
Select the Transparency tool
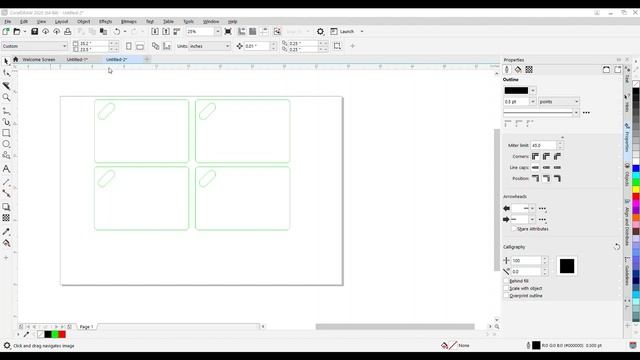pyautogui.click(x=6, y=218)
